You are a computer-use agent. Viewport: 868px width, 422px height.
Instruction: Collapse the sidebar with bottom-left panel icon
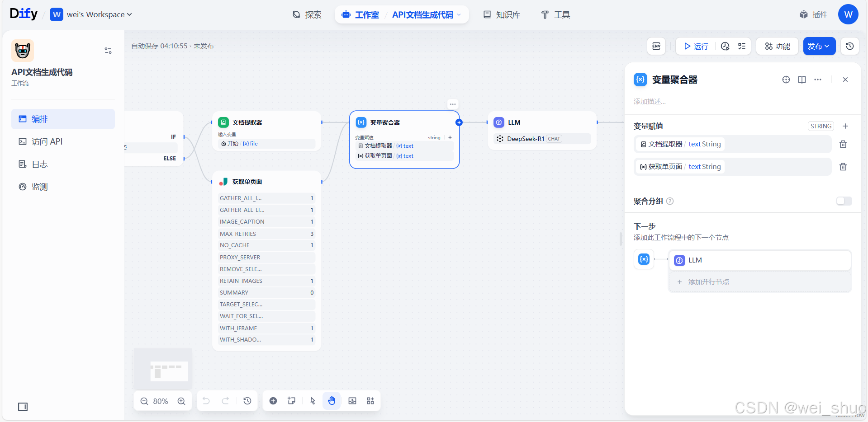coord(23,407)
